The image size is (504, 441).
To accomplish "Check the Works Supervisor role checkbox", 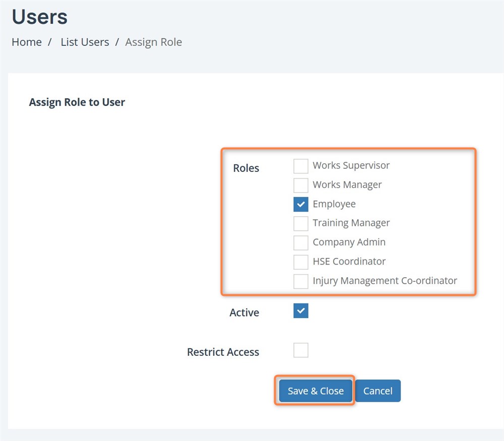I will (x=301, y=166).
